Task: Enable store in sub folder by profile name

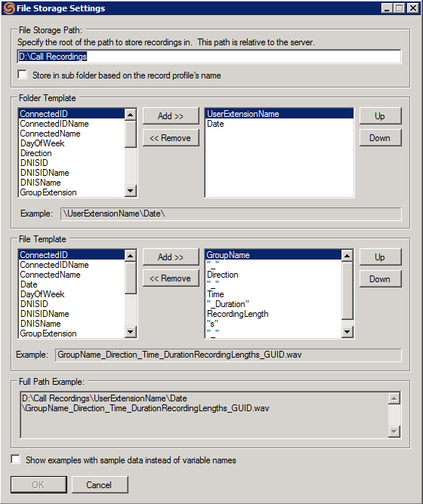Action: point(23,75)
